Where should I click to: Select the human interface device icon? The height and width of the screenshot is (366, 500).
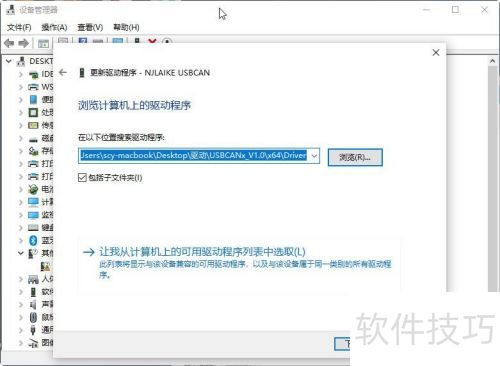coord(33,279)
